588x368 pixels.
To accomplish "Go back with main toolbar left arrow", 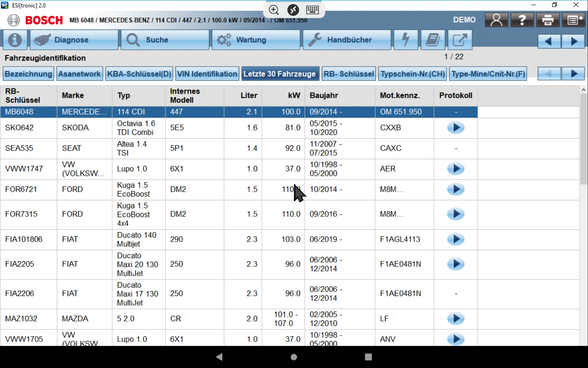I will point(549,41).
